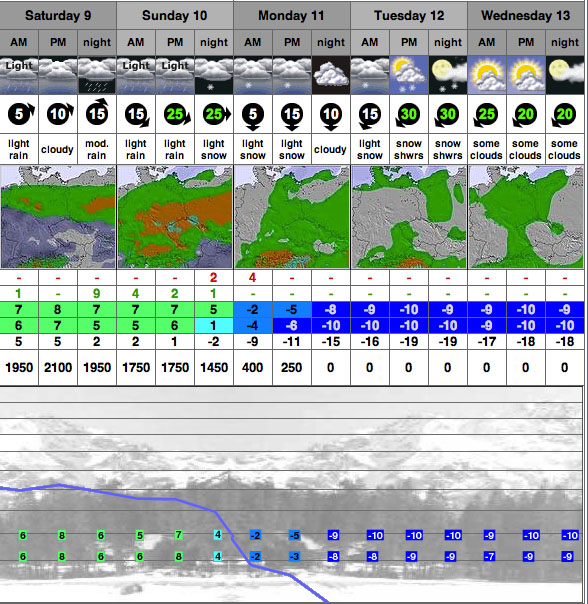This screenshot has height=604, width=588.
Task: Click the high temperature cell showing 8
Action: coord(58,309)
